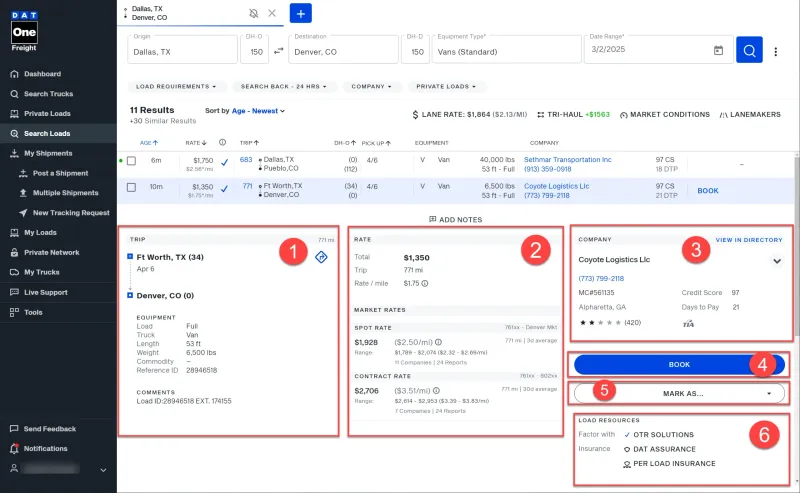Click Add Notes
The image size is (800, 493).
click(x=455, y=219)
